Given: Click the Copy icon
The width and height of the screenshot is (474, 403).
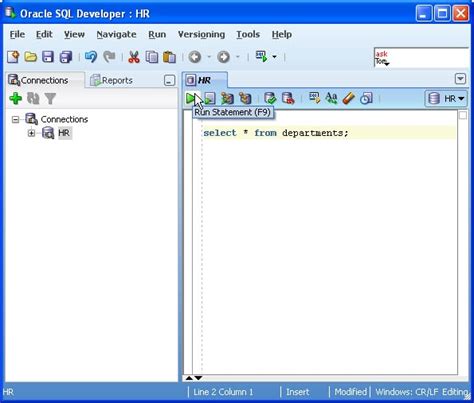Looking at the screenshot, I should (x=152, y=57).
